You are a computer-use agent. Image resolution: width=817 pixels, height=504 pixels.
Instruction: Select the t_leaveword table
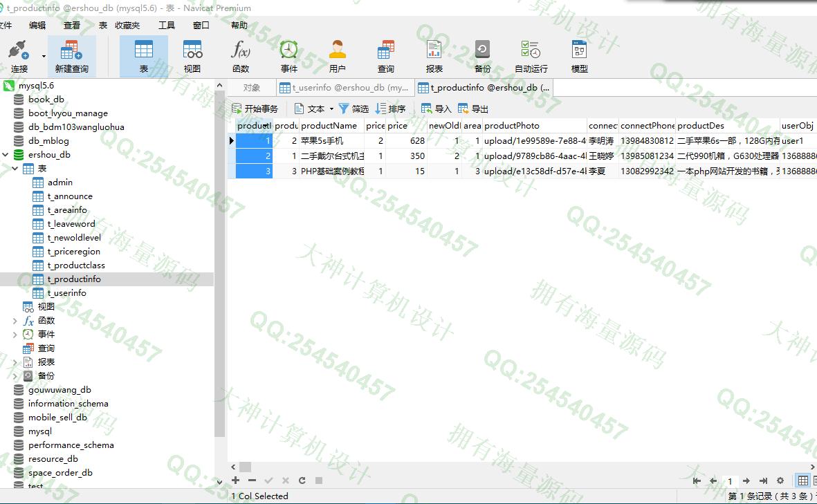pyautogui.click(x=71, y=224)
